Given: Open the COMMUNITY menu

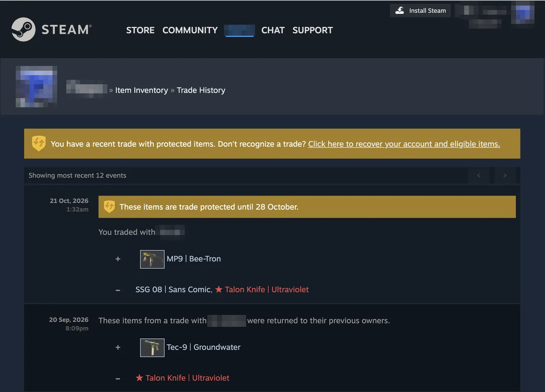Looking at the screenshot, I should point(190,30).
